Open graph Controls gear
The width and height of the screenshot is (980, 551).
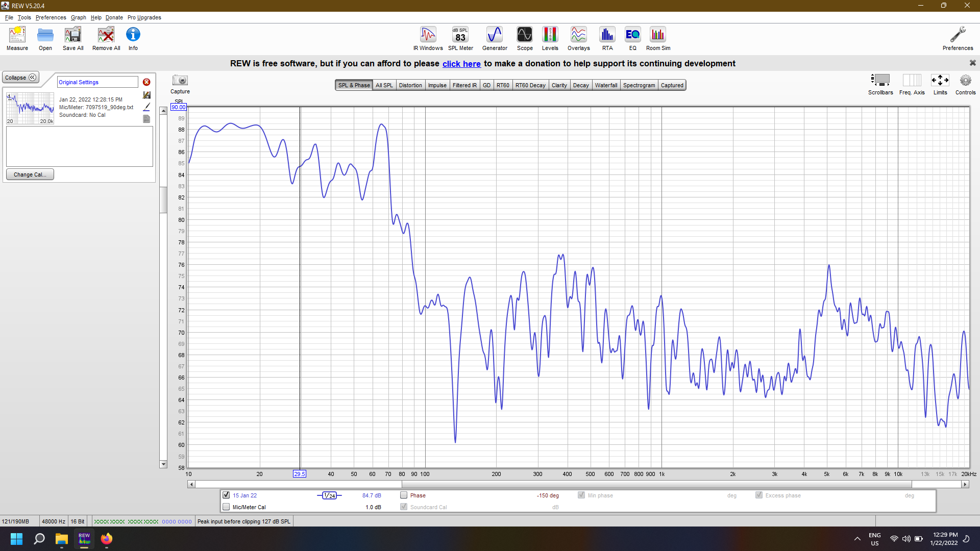(965, 84)
